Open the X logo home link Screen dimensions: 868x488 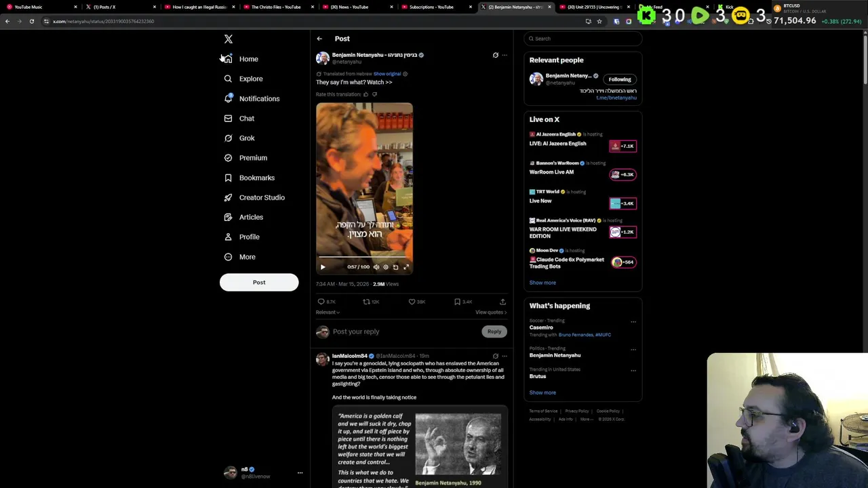229,39
